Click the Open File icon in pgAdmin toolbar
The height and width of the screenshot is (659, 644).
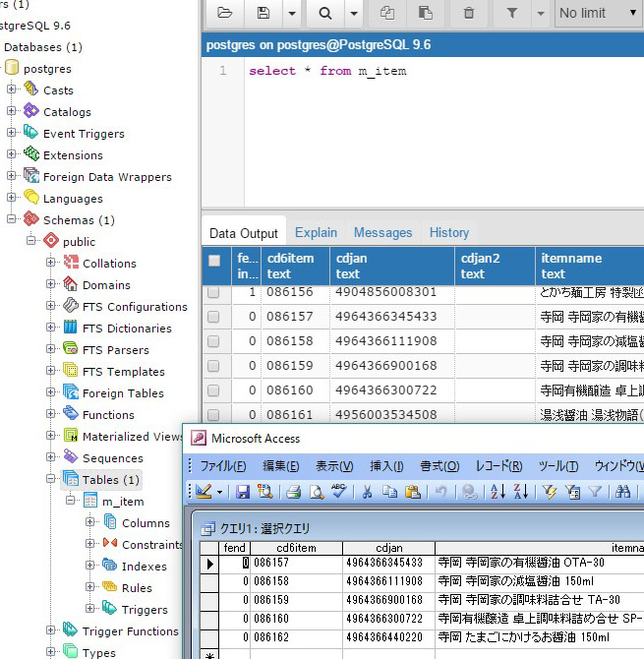(x=225, y=13)
